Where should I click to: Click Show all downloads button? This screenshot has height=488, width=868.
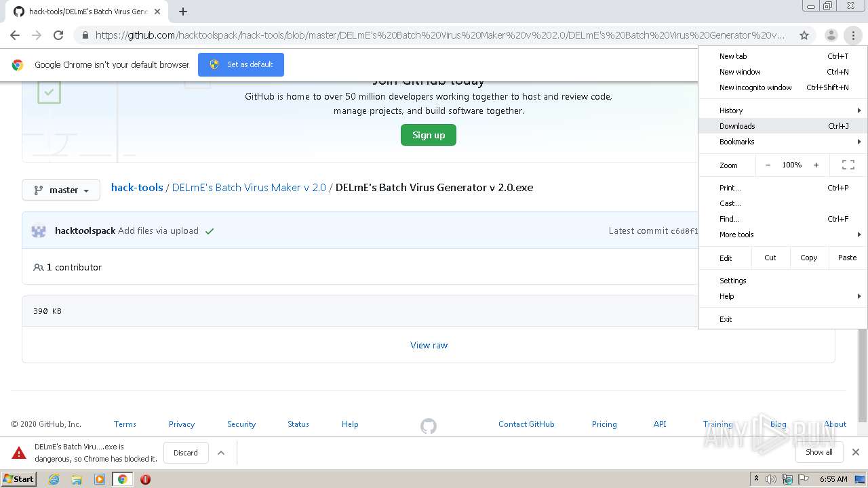point(819,452)
